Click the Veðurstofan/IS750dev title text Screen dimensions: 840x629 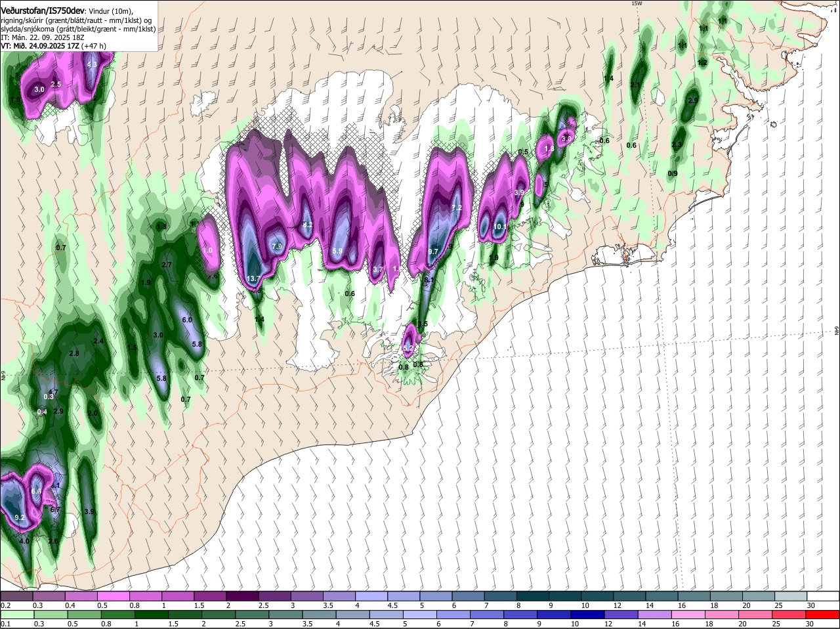pos(43,11)
